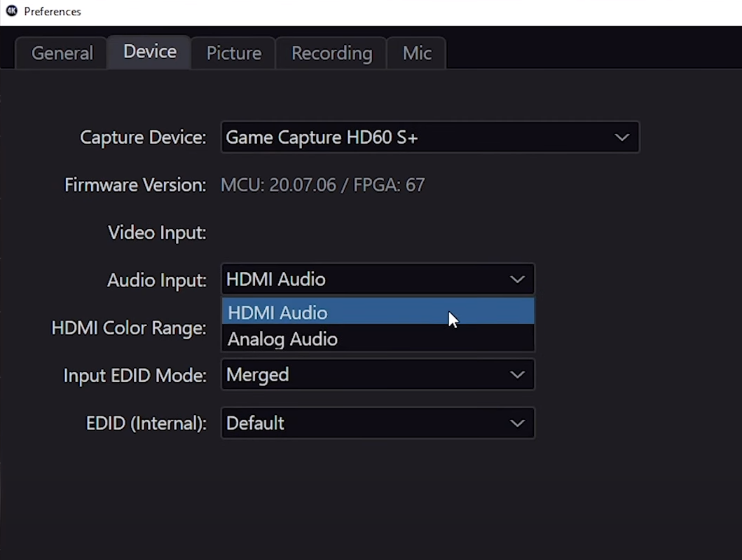Viewport: 742px width, 560px height.
Task: Click the Input EDID Mode chevron arrow
Action: point(517,375)
